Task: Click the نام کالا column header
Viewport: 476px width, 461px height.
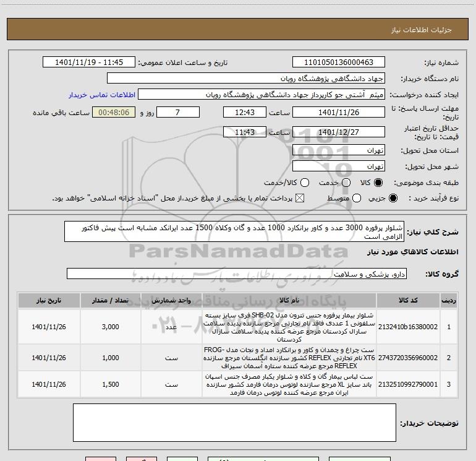Action: pyautogui.click(x=289, y=300)
